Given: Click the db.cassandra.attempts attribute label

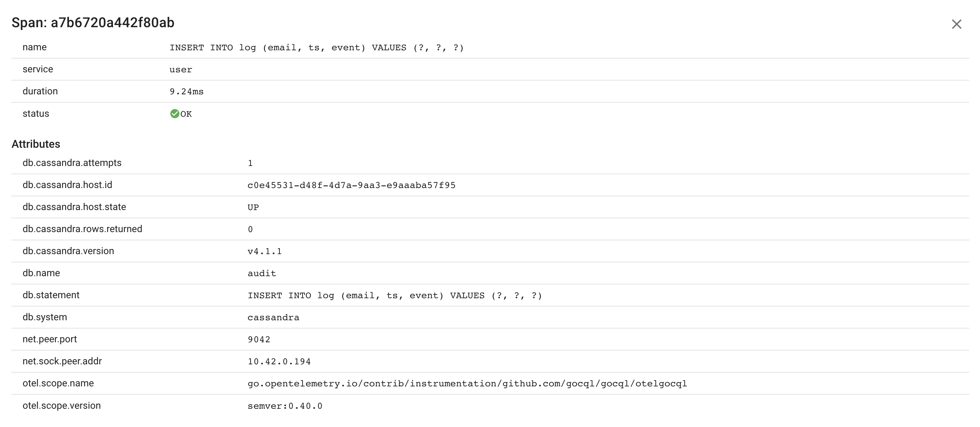Looking at the screenshot, I should pos(72,163).
